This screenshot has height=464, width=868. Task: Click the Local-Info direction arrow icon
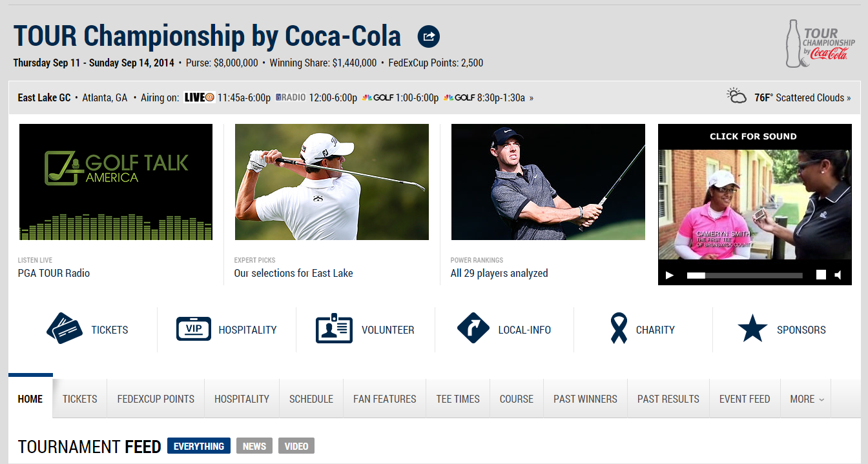coord(473,329)
